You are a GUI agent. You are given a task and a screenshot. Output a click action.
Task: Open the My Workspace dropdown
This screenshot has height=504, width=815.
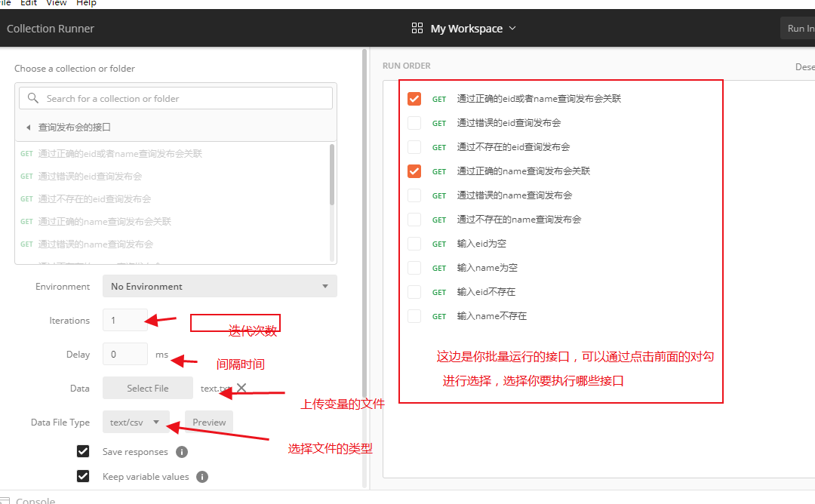pyautogui.click(x=472, y=29)
